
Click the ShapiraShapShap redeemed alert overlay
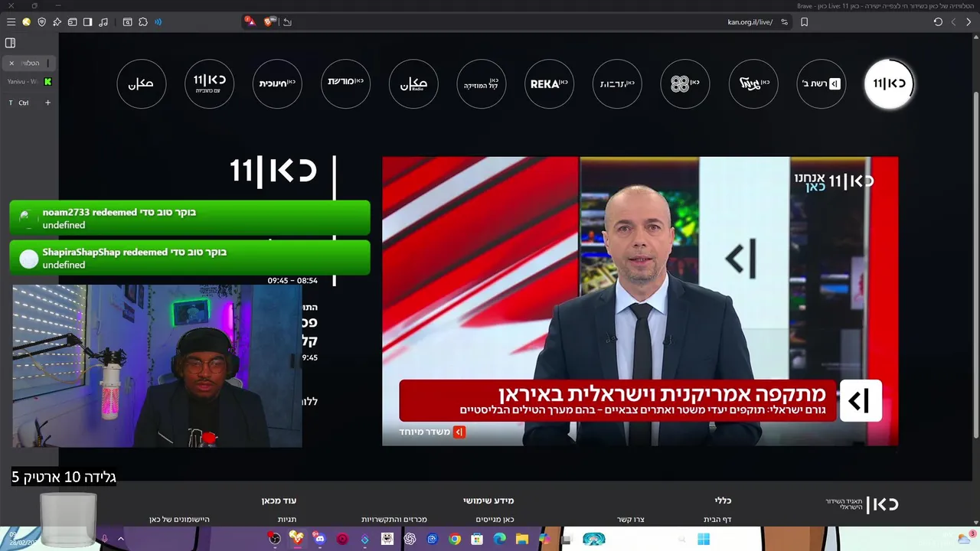190,258
